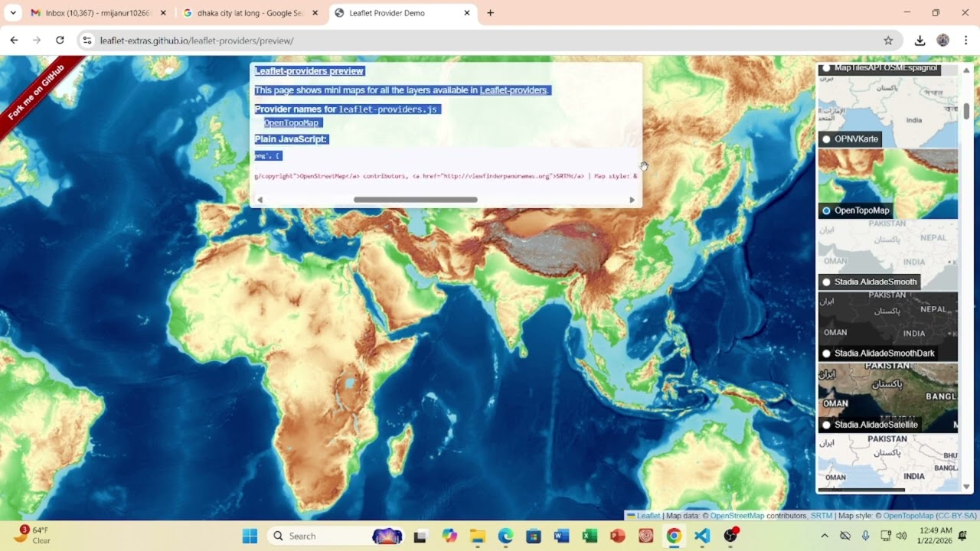The width and height of the screenshot is (980, 551).
Task: Click the OpenTopoMap mini map thumbnail
Action: tap(888, 184)
